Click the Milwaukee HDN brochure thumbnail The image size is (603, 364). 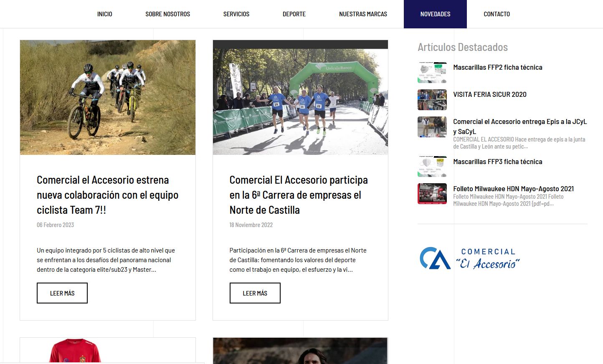(432, 194)
